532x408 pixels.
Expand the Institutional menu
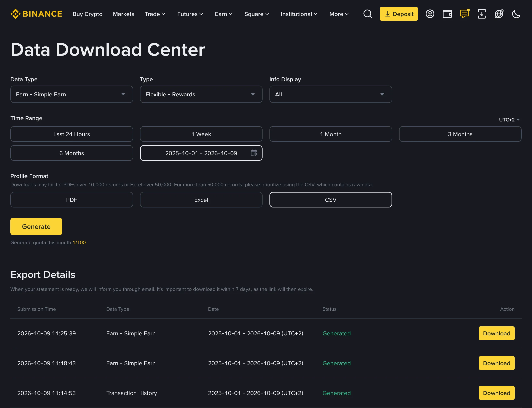[x=299, y=14]
